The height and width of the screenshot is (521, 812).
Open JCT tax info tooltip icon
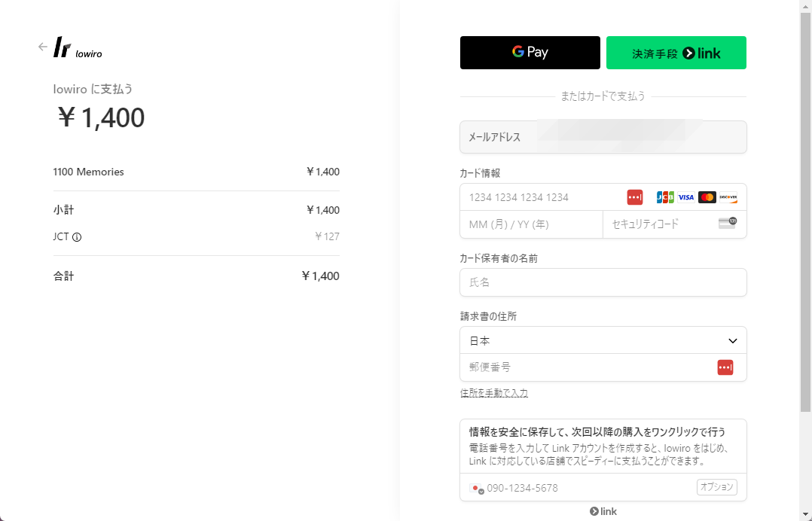pyautogui.click(x=77, y=237)
